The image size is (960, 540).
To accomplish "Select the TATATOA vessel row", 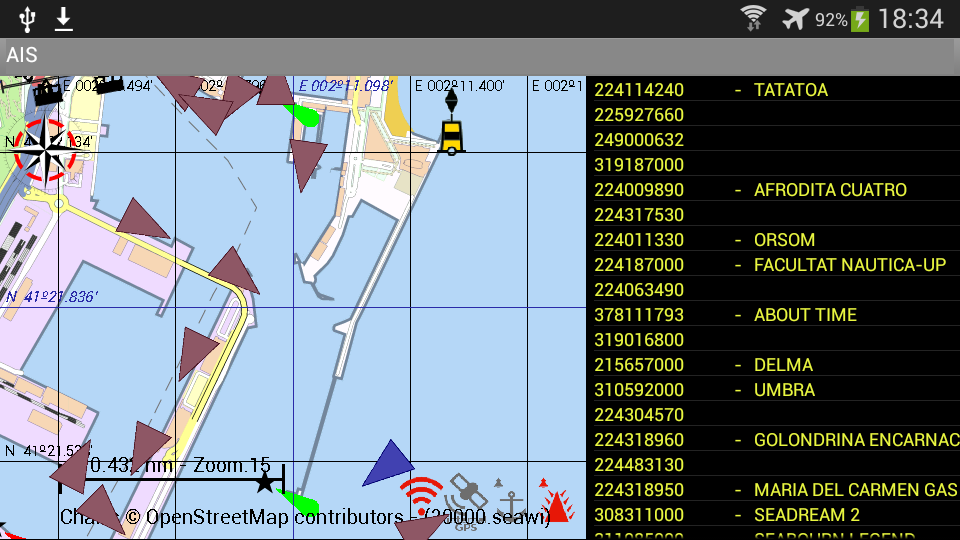I will [x=773, y=89].
